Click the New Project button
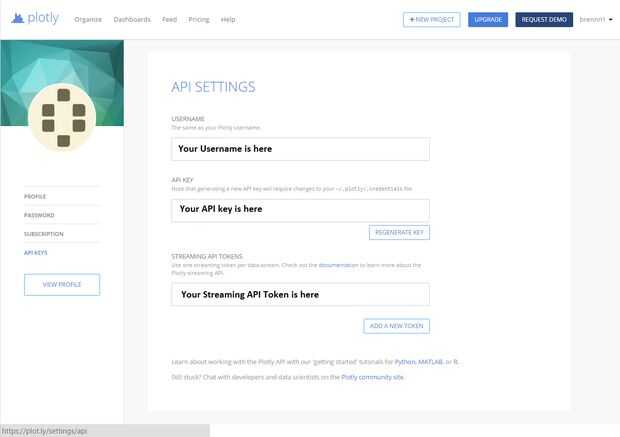Viewport: 620px width, 437px height. click(432, 19)
